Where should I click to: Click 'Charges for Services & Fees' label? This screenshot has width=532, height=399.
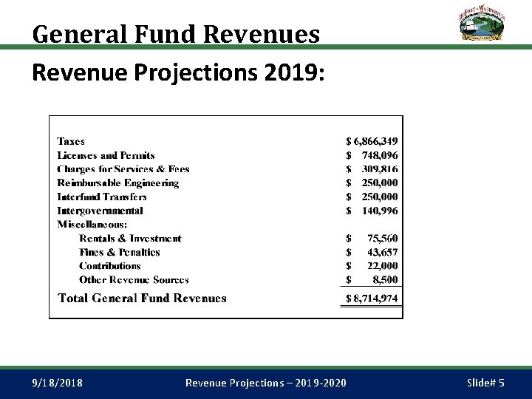tap(123, 169)
